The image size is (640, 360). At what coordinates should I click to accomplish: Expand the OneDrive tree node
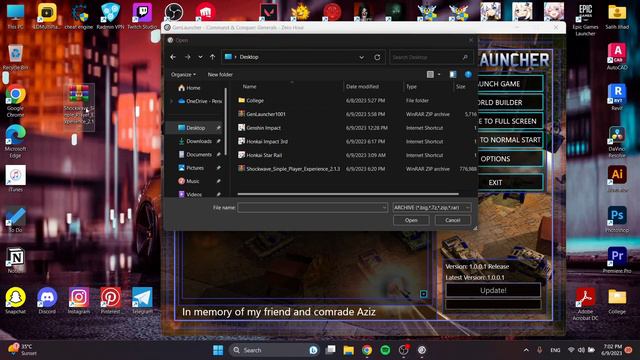click(x=171, y=101)
